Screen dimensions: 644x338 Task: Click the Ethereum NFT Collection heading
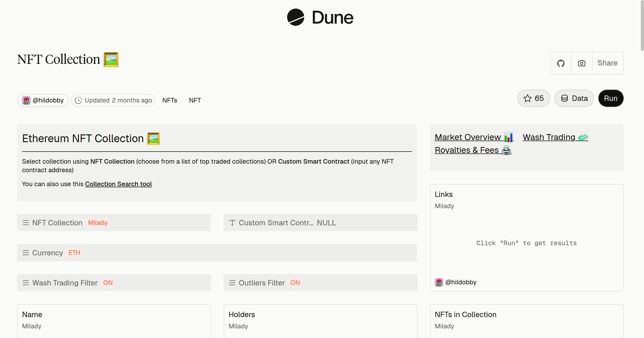[91, 138]
